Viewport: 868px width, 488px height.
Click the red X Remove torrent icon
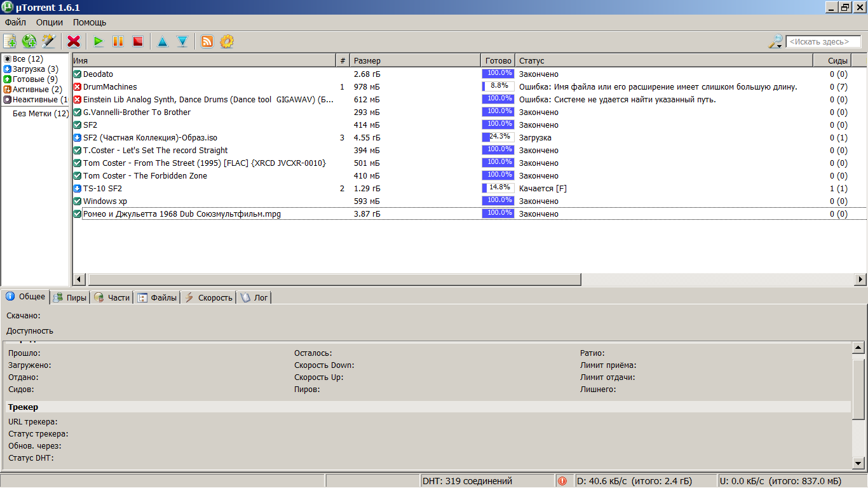coord(74,41)
